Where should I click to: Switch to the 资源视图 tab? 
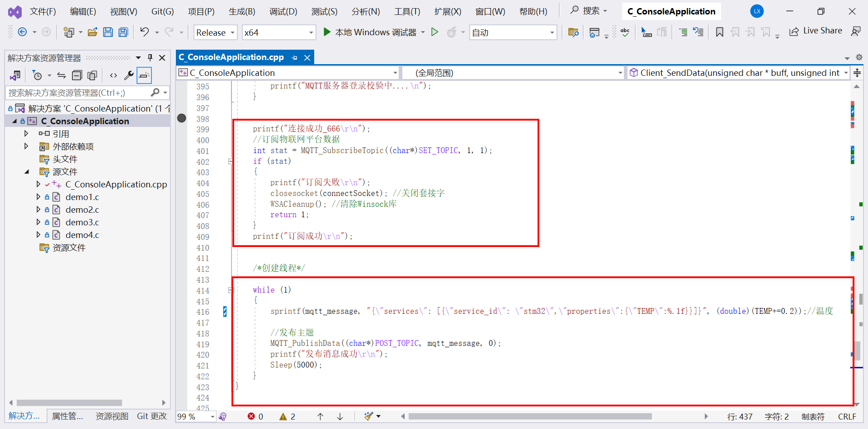112,416
